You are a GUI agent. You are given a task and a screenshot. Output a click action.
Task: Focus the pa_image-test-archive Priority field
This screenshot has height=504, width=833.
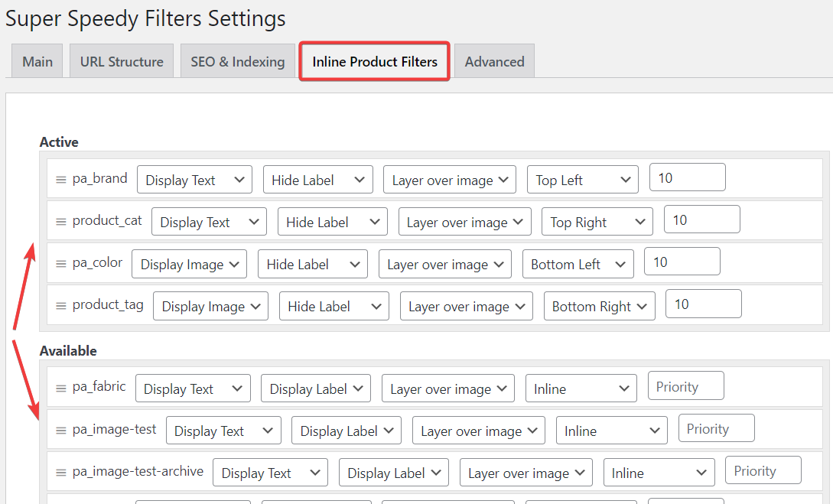pyautogui.click(x=763, y=470)
